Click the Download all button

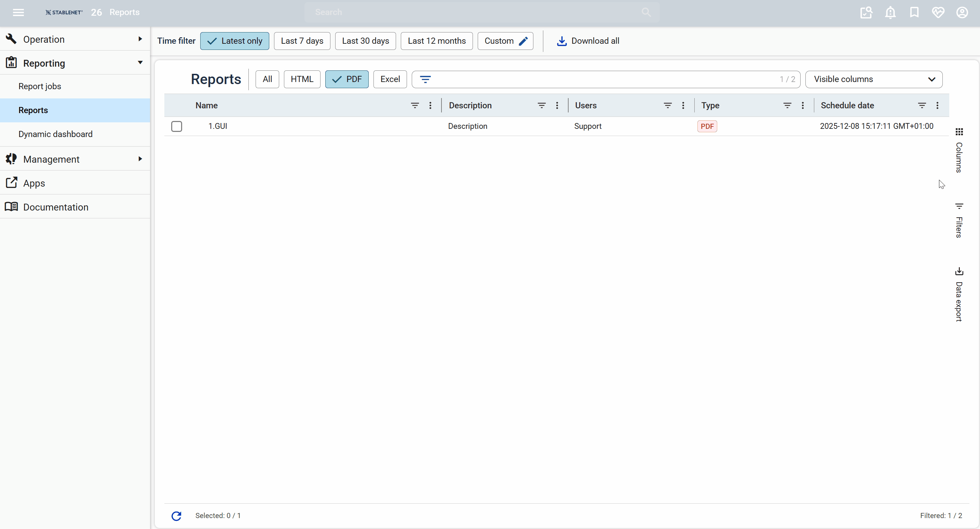588,41
